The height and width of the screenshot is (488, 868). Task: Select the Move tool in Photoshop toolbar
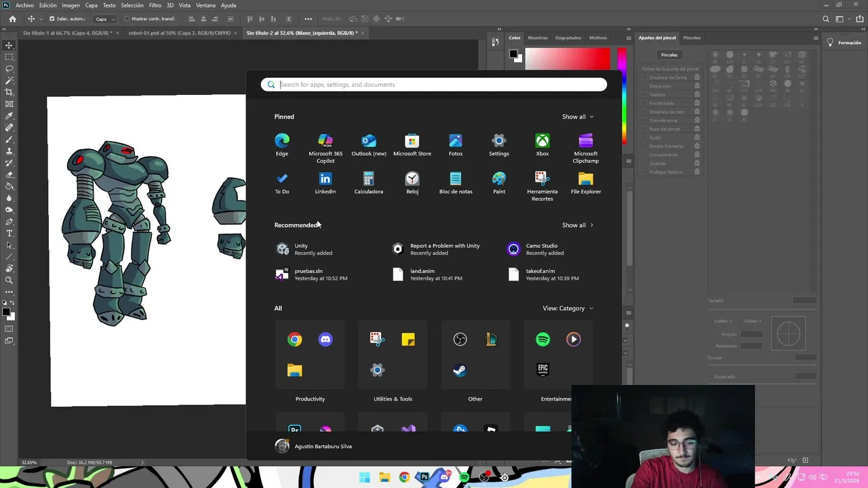click(x=9, y=45)
